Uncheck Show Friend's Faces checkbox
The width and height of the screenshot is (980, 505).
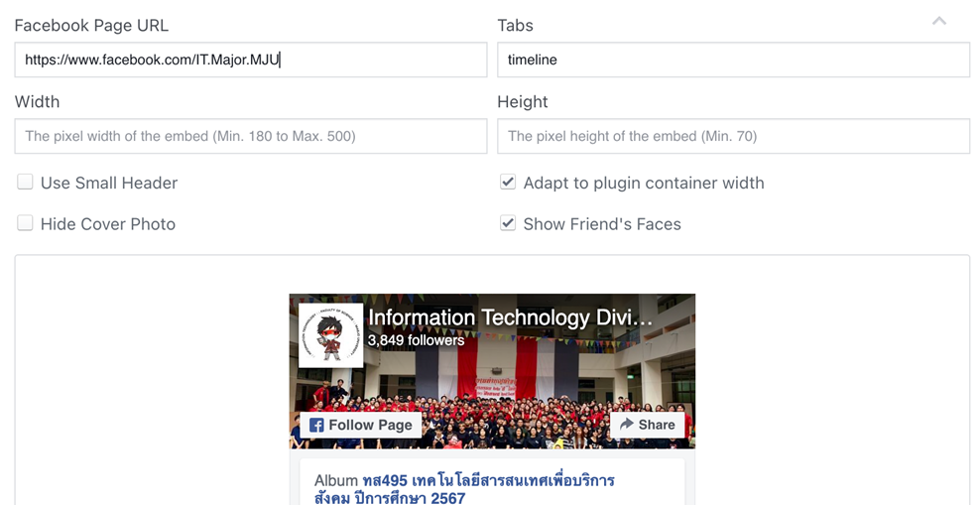click(x=508, y=223)
